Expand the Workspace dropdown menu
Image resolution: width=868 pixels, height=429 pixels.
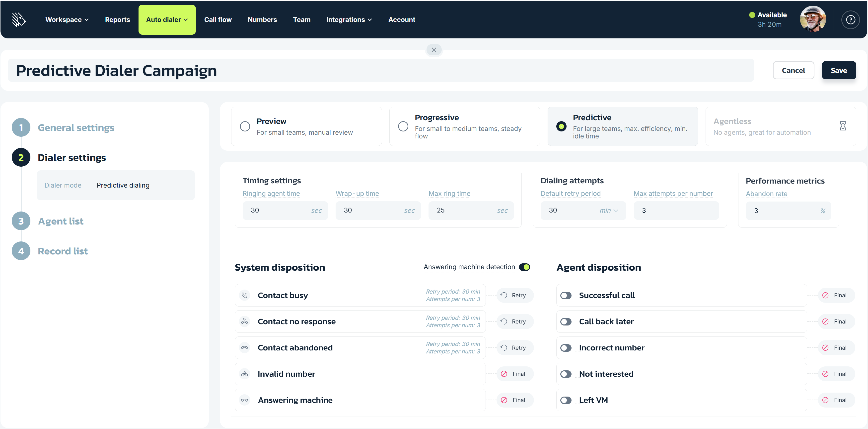point(67,19)
